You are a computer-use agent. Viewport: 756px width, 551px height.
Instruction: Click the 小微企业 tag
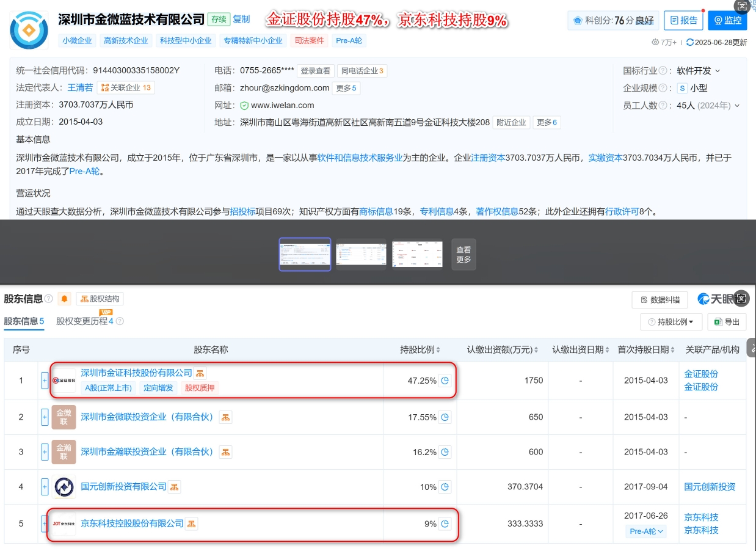tap(77, 40)
